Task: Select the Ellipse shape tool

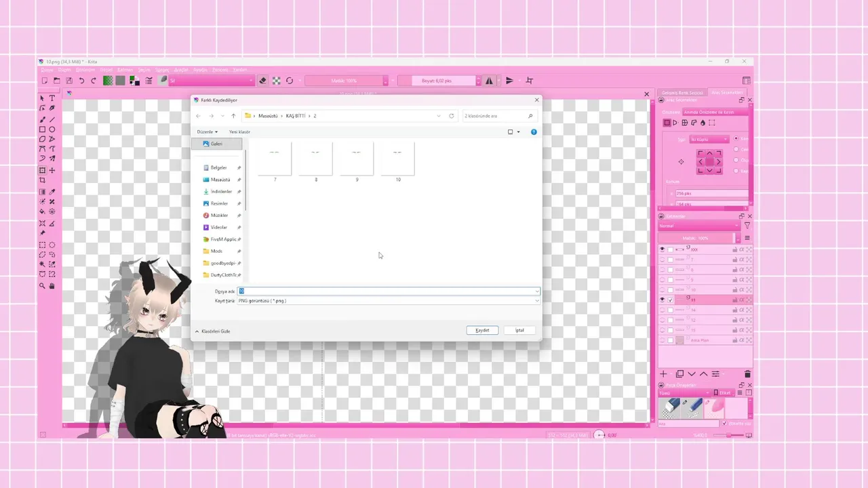Action: coord(52,129)
